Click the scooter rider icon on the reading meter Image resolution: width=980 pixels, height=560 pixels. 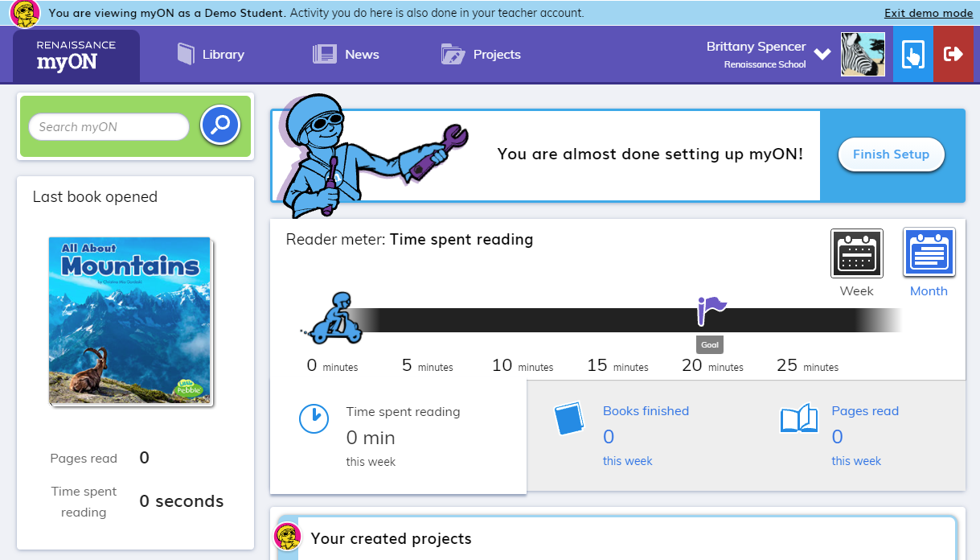coord(338,319)
